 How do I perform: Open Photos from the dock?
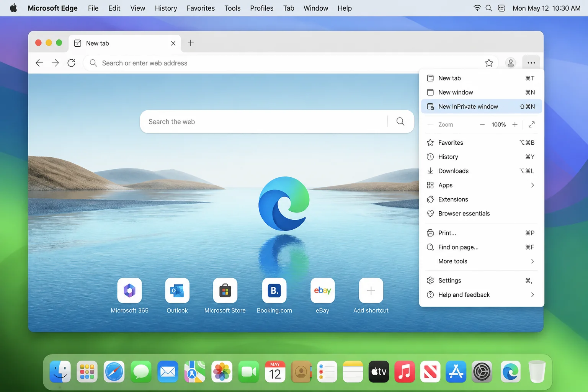222,372
